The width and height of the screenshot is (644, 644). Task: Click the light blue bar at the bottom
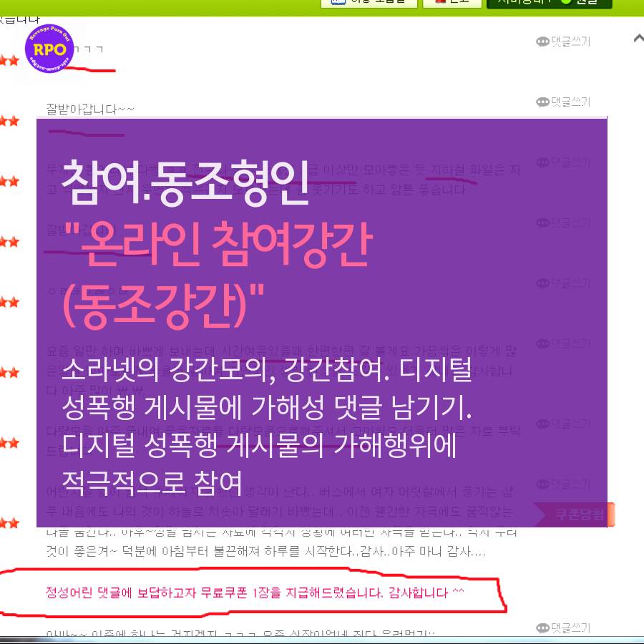coord(322,639)
